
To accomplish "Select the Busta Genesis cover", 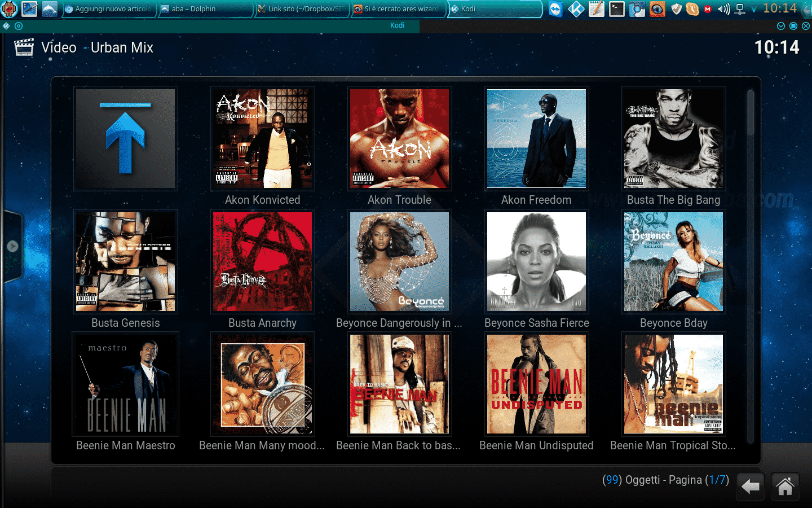I will click(x=125, y=261).
